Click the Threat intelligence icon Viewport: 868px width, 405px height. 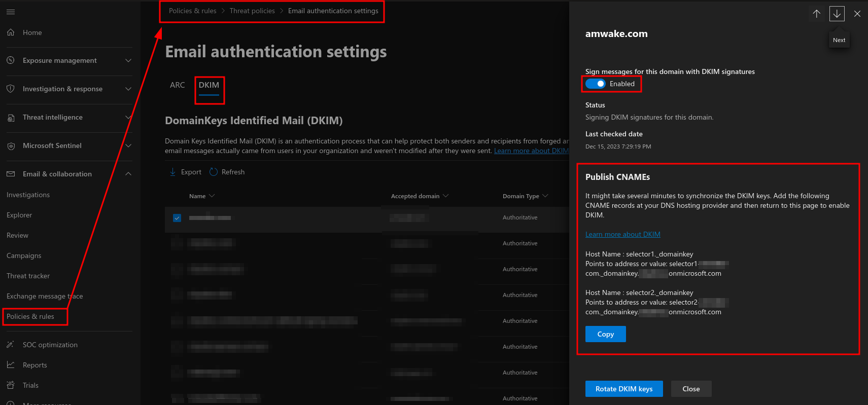[11, 118]
